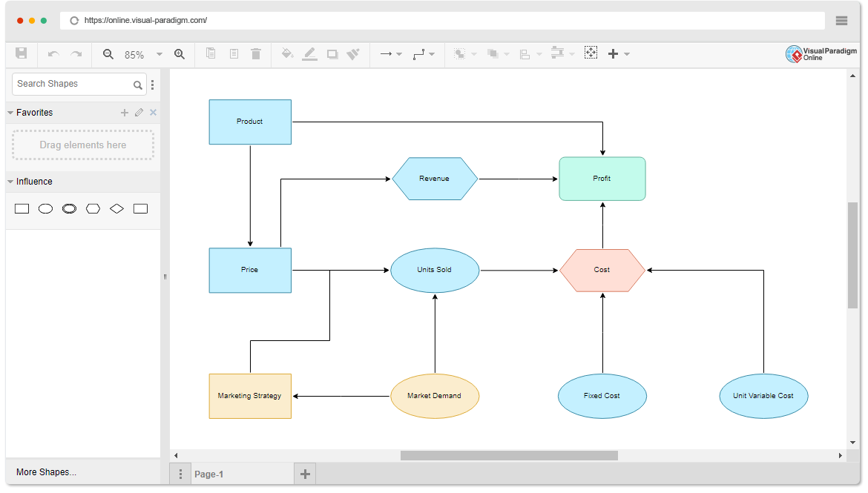Select the Fill Color bucket tool
The image size is (868, 493).
click(x=287, y=53)
